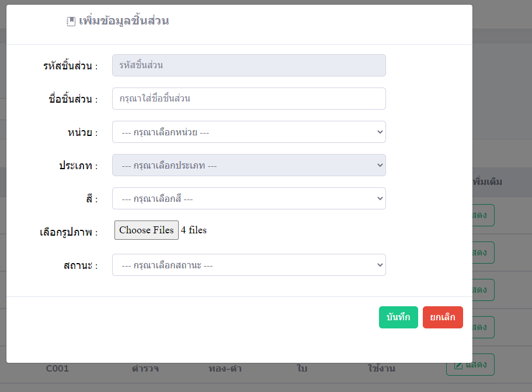Click the edit icon in the C001 row button

tap(458, 365)
